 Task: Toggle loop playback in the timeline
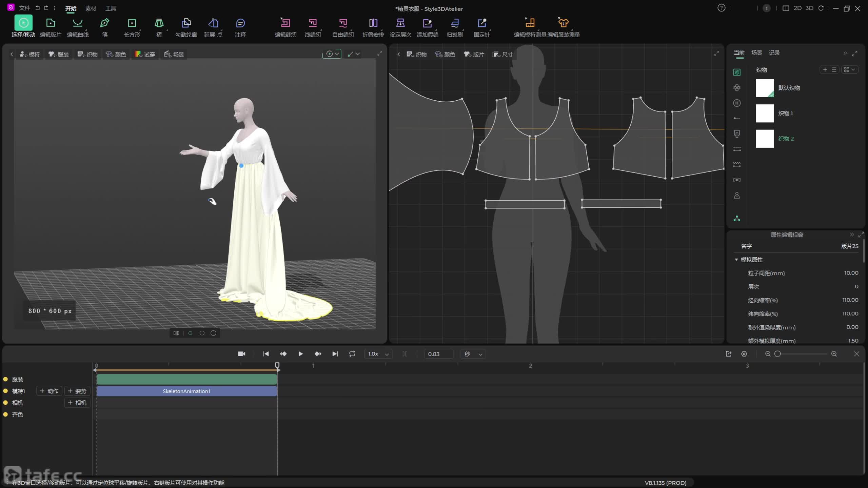352,354
